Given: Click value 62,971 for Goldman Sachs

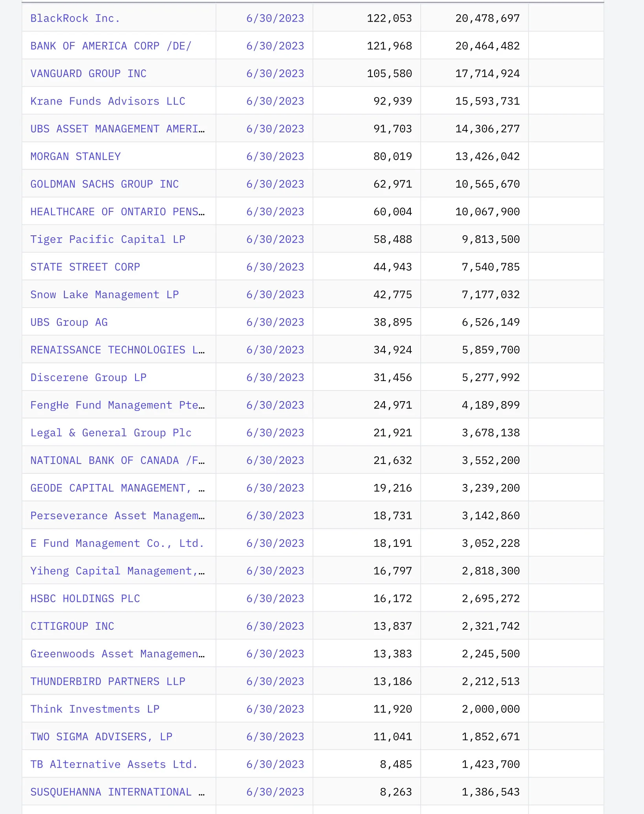Looking at the screenshot, I should [393, 184].
